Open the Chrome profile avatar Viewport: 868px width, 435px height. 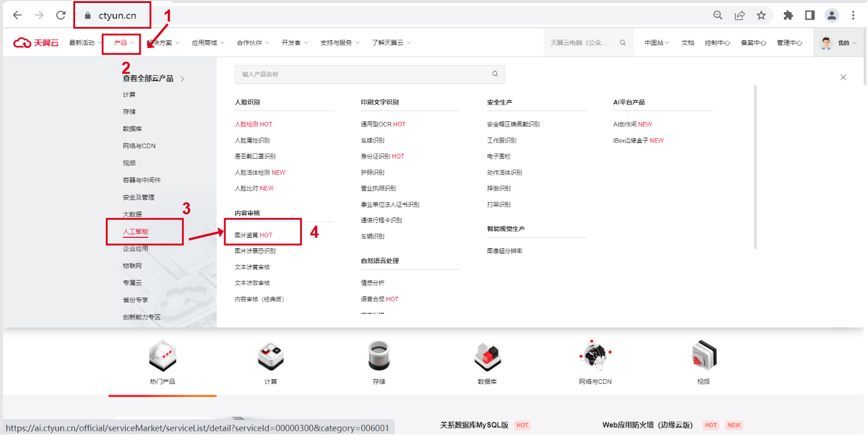[831, 16]
